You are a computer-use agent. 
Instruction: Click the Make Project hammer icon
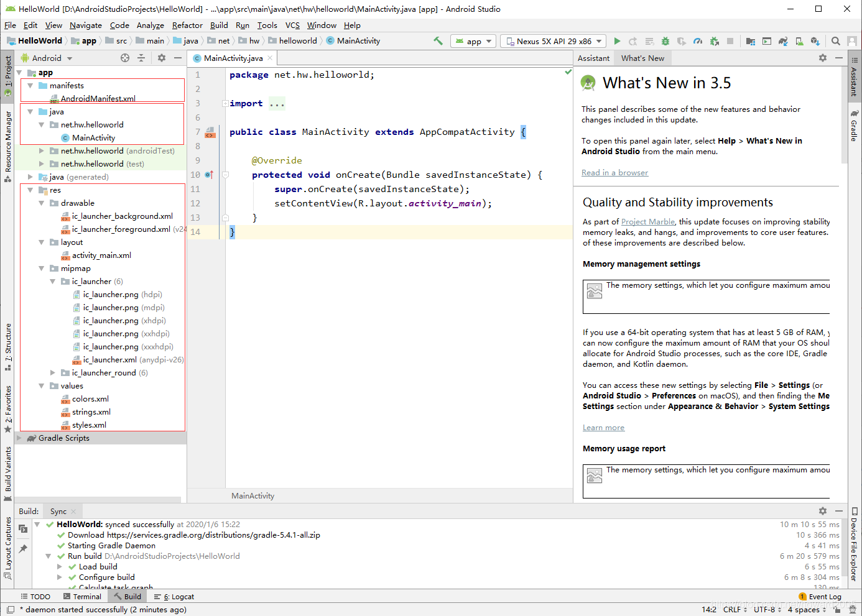click(x=438, y=41)
